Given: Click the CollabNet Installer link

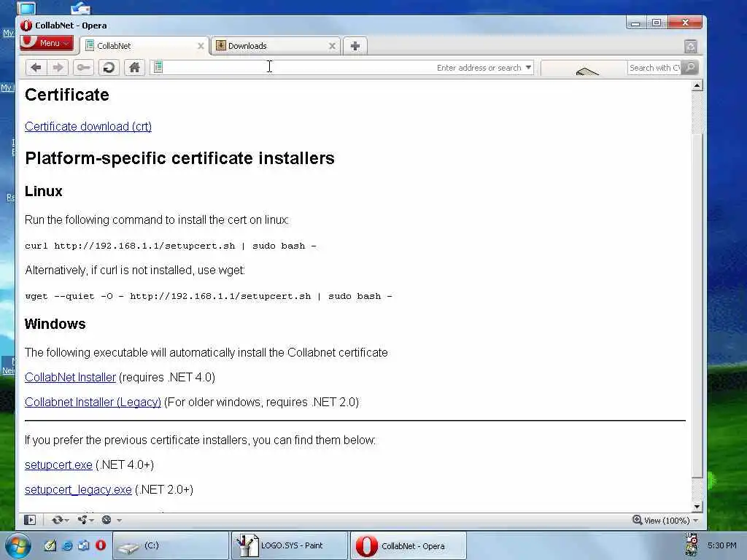Looking at the screenshot, I should pos(71,377).
